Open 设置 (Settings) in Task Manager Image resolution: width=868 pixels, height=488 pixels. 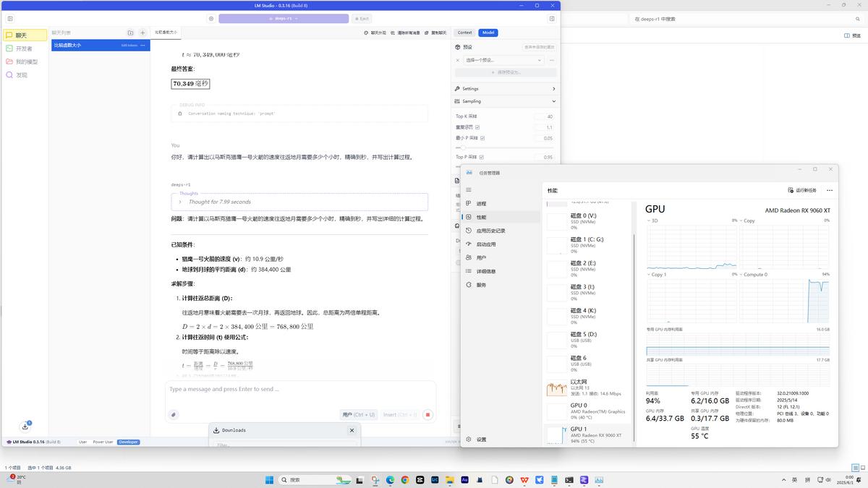pos(501,439)
